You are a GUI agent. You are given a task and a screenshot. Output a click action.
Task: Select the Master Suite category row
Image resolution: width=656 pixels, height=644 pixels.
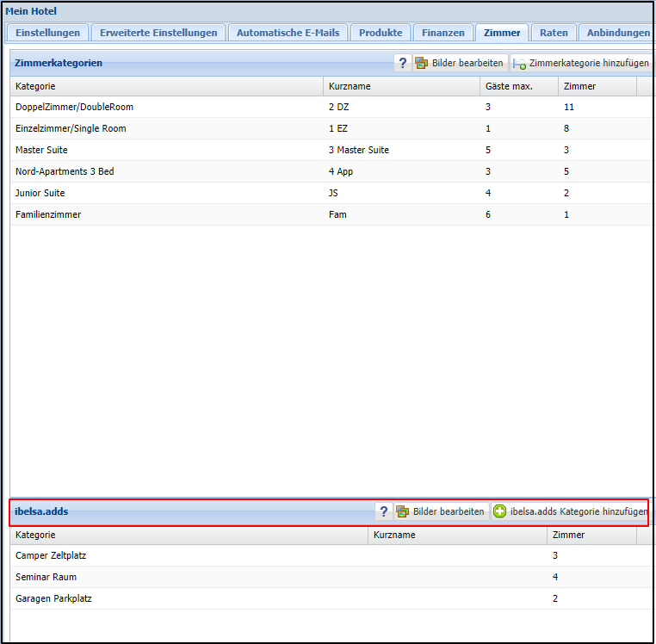click(40, 150)
